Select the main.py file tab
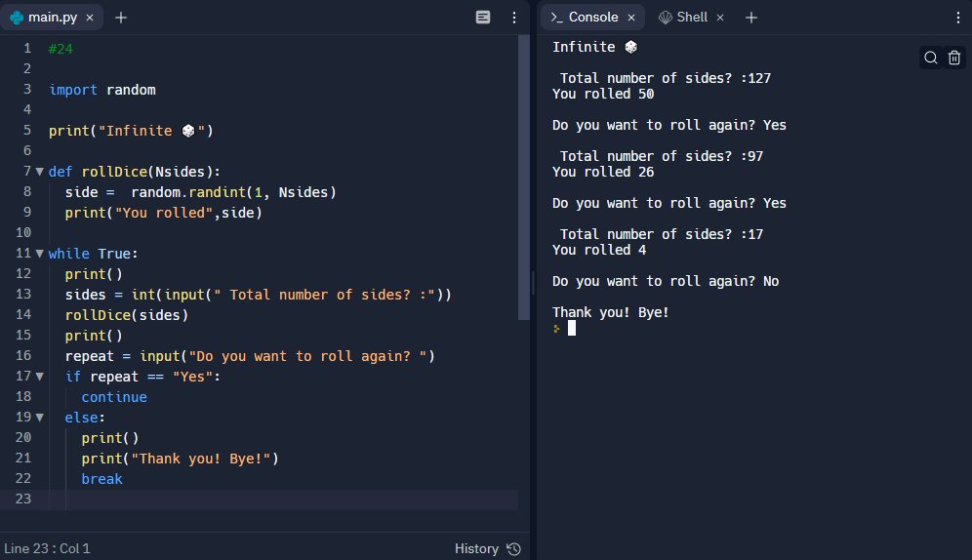972x560 pixels. point(52,18)
